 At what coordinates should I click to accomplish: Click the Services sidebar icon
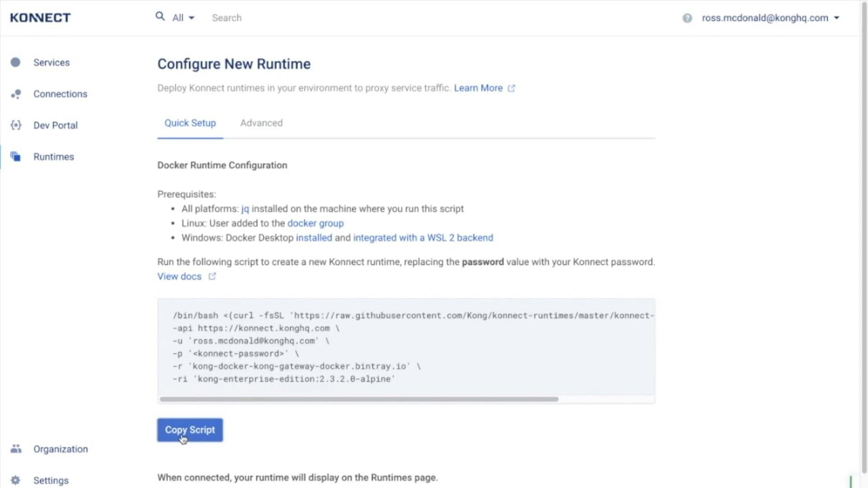click(x=15, y=62)
